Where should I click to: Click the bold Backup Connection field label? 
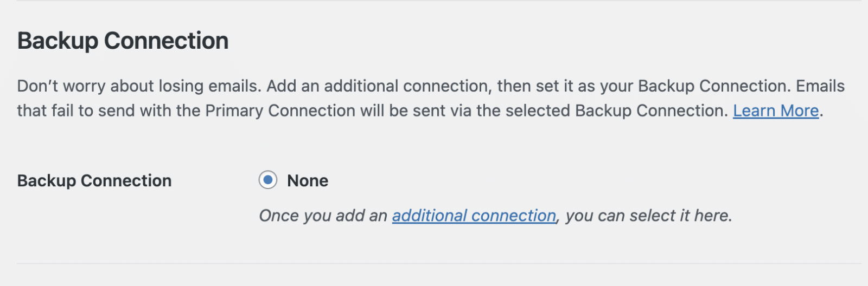pos(94,180)
